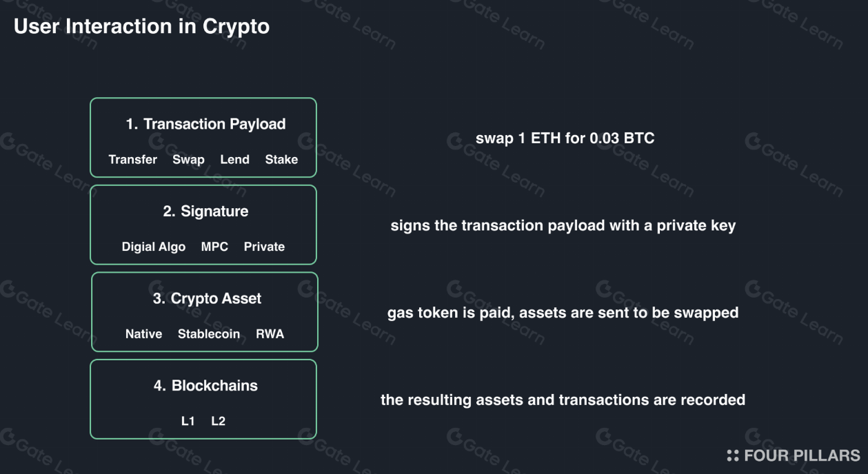Select the L1 label under Blockchains
Image resolution: width=868 pixels, height=474 pixels.
pyautogui.click(x=188, y=421)
